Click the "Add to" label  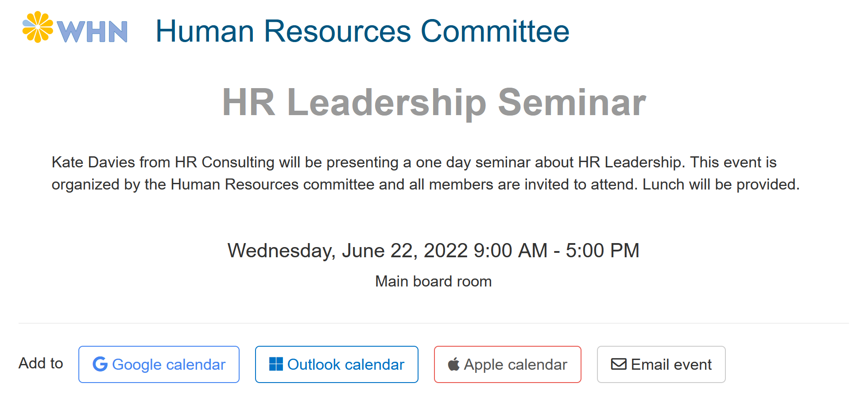(x=41, y=363)
